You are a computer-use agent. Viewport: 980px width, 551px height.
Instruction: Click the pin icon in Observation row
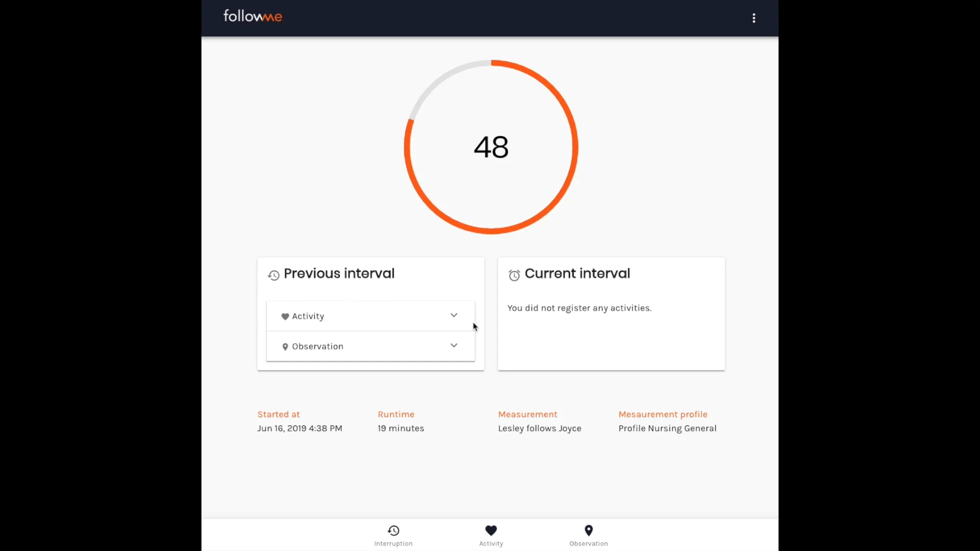(x=285, y=347)
